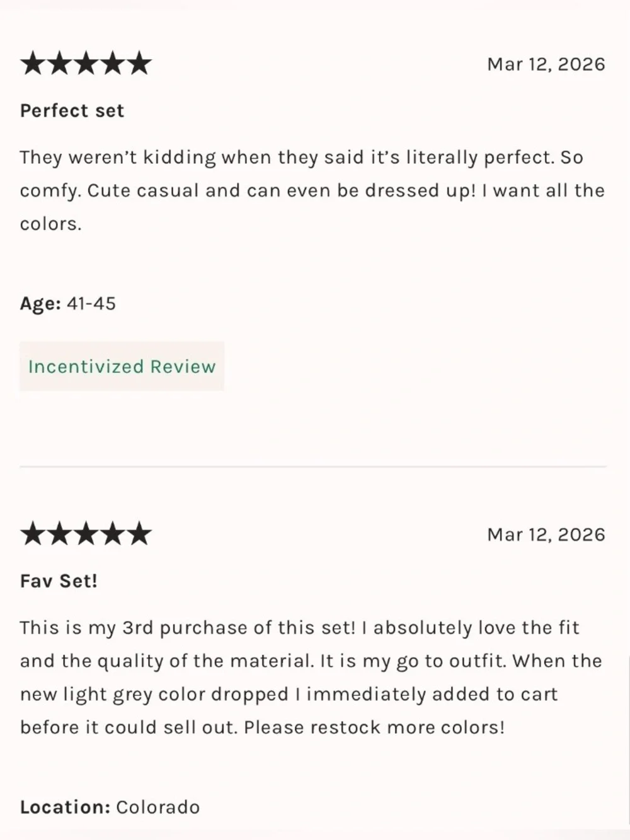Click the second star of the Perfect set rating
630x840 pixels.
tap(59, 64)
